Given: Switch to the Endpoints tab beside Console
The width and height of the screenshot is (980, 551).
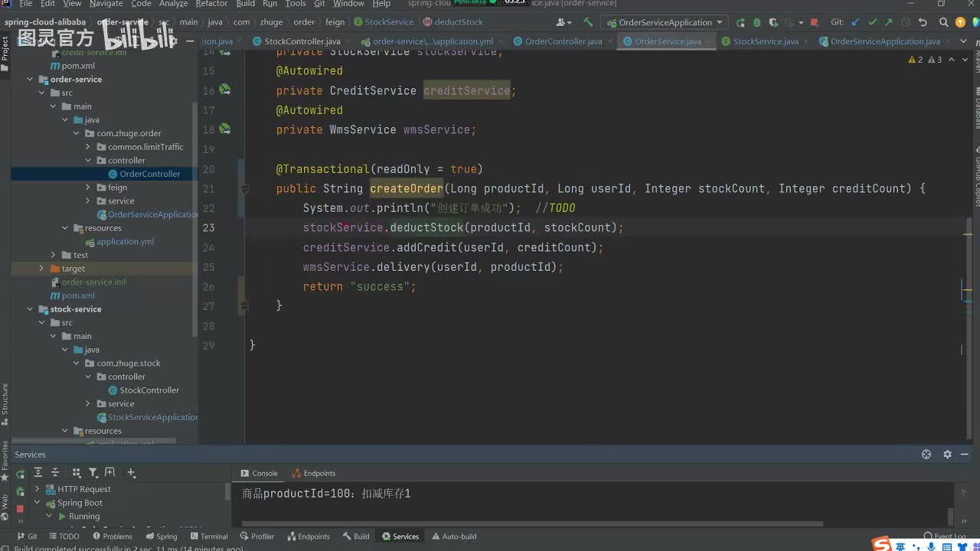Looking at the screenshot, I should tap(313, 473).
